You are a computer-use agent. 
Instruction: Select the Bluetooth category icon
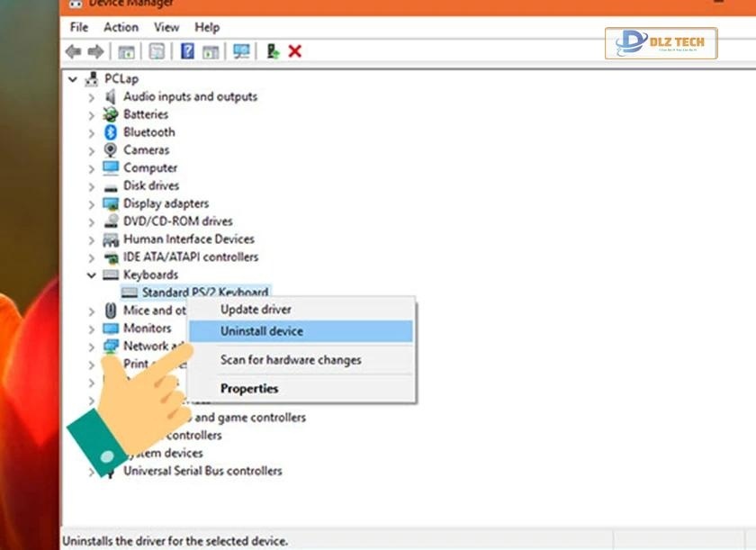click(111, 132)
